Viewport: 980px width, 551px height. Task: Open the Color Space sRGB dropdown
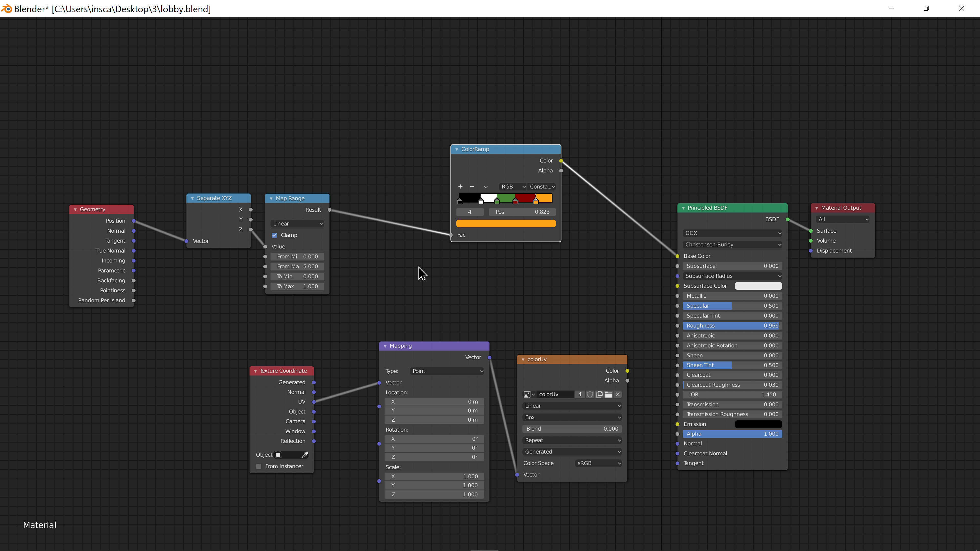coord(598,463)
